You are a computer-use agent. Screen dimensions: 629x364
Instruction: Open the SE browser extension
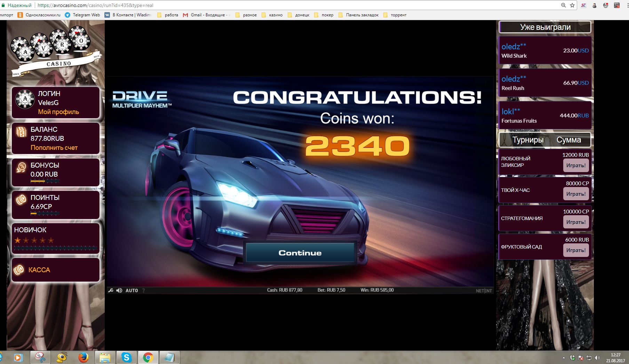(583, 5)
